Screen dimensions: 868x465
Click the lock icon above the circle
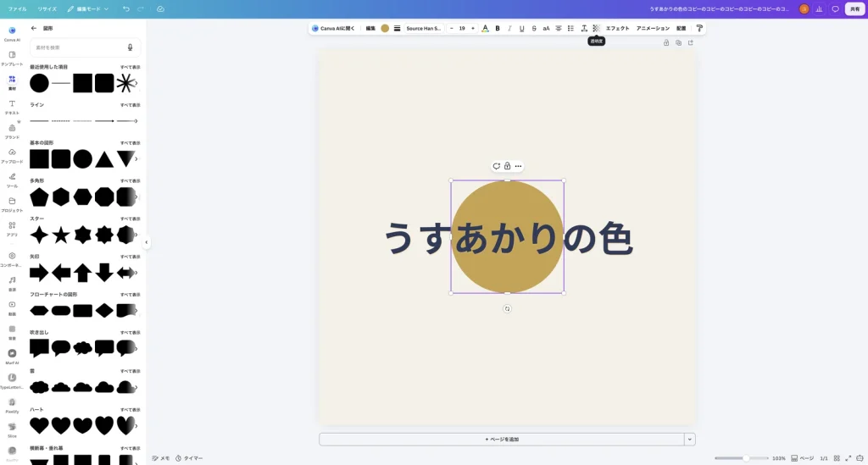pos(507,166)
